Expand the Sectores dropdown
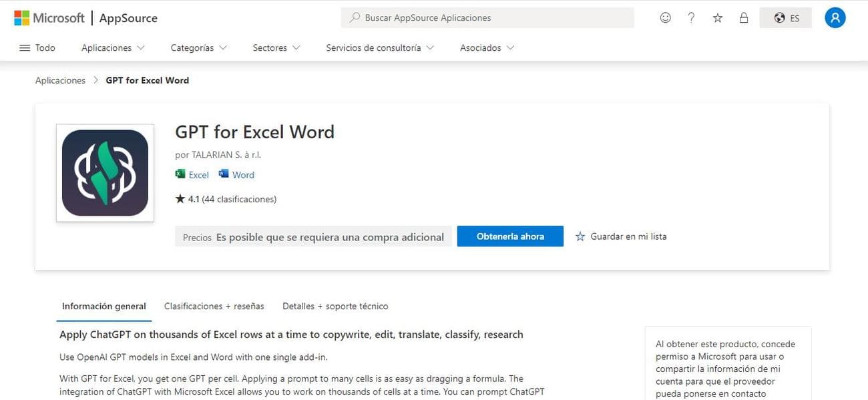 point(276,48)
